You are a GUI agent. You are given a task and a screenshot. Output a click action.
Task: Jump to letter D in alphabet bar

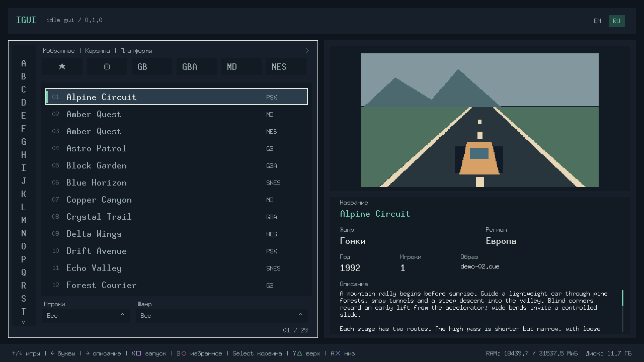click(x=23, y=103)
